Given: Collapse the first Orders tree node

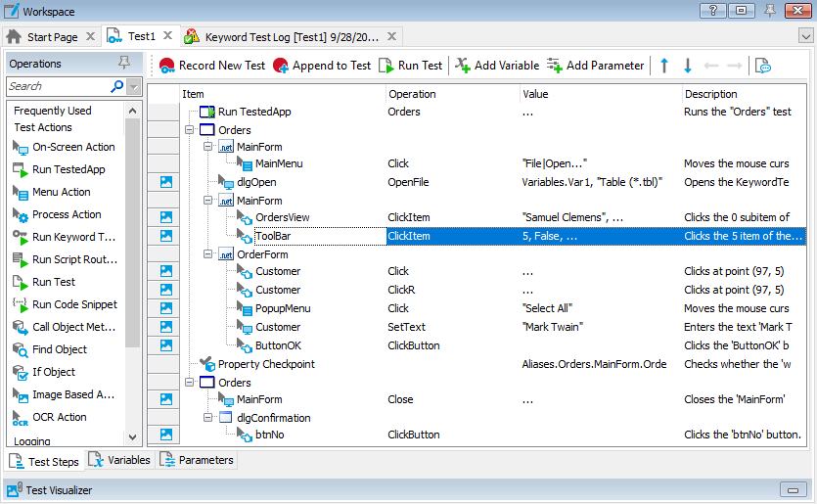Looking at the screenshot, I should coord(189,130).
